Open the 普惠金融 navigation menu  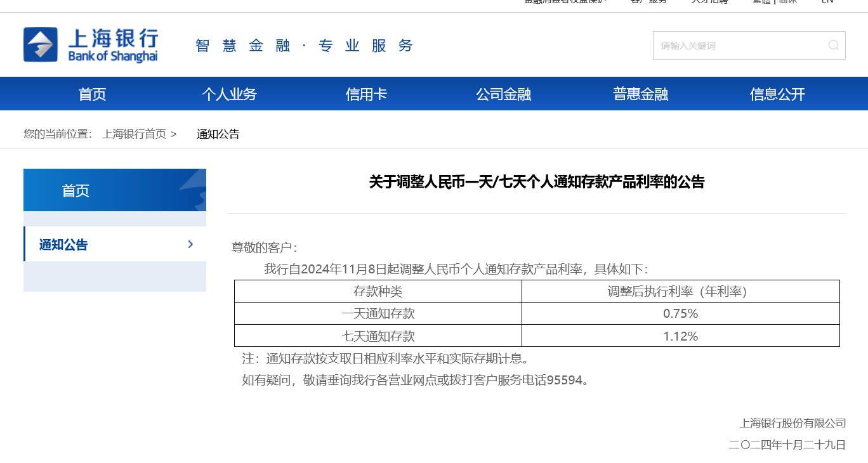click(641, 95)
